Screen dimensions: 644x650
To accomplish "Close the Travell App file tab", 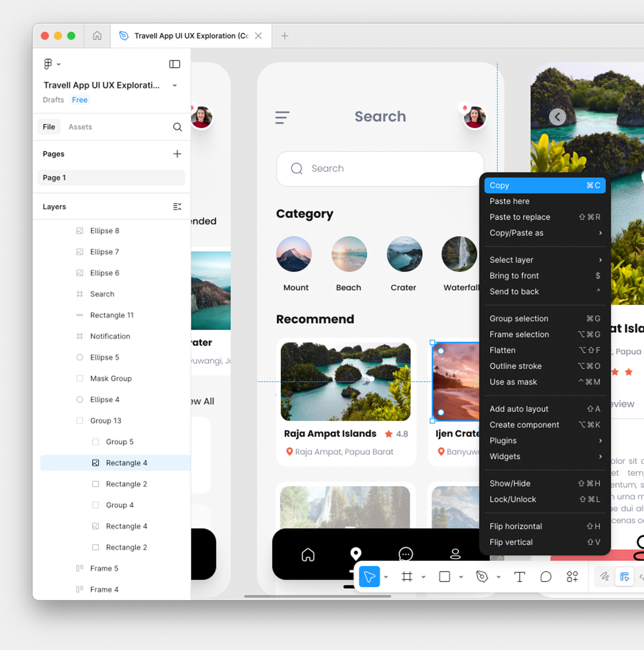I will click(x=259, y=36).
